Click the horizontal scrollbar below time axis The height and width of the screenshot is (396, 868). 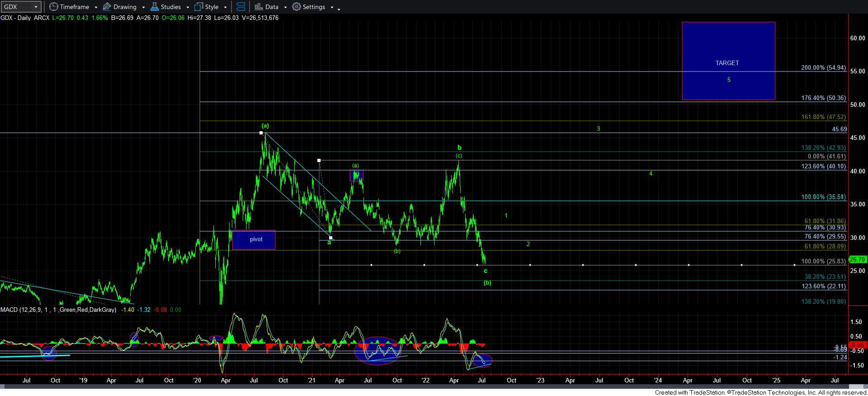[434, 386]
